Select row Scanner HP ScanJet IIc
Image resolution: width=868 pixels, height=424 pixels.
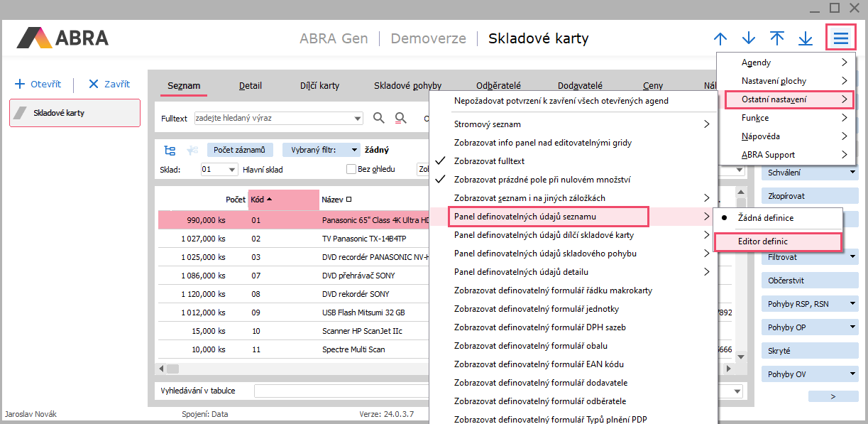pos(295,331)
